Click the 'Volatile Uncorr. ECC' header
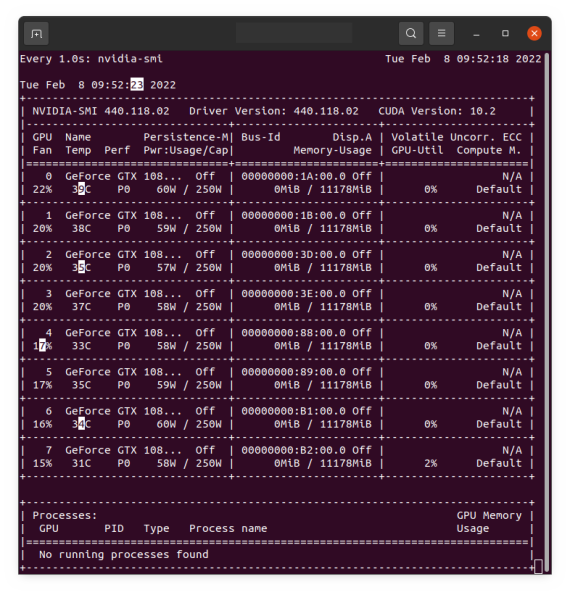The image size is (570, 595). pyautogui.click(x=456, y=137)
